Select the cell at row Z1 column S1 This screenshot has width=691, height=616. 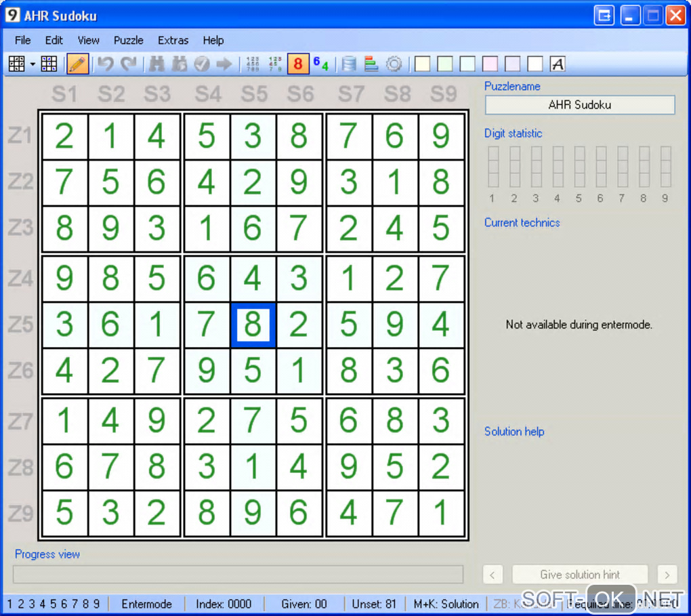[x=65, y=136]
